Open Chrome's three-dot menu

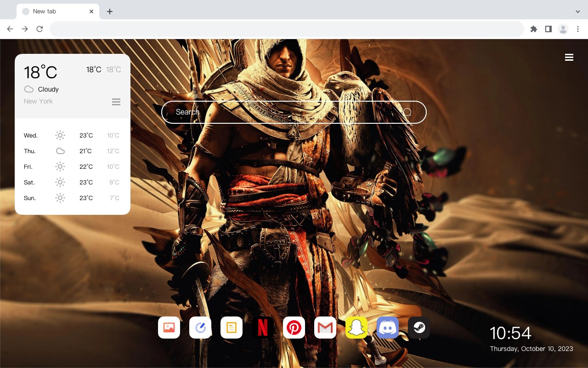click(578, 29)
